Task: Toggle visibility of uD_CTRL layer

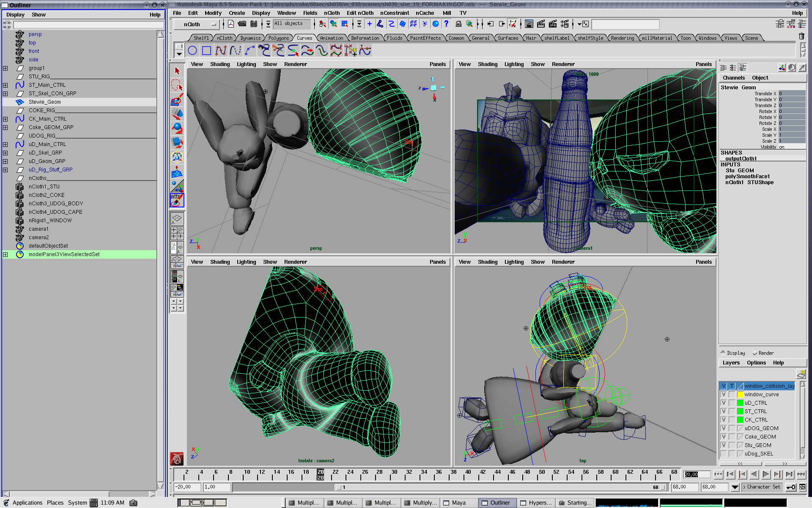Action: (724, 403)
